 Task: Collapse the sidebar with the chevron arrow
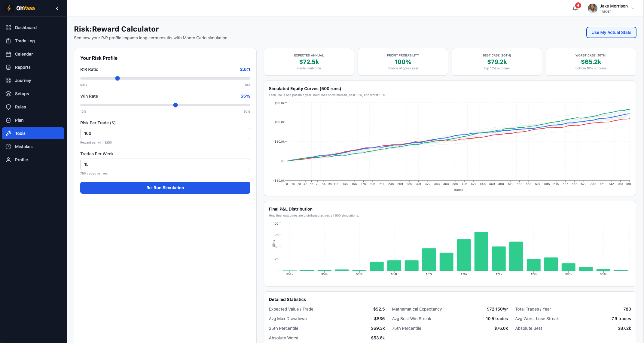[57, 8]
